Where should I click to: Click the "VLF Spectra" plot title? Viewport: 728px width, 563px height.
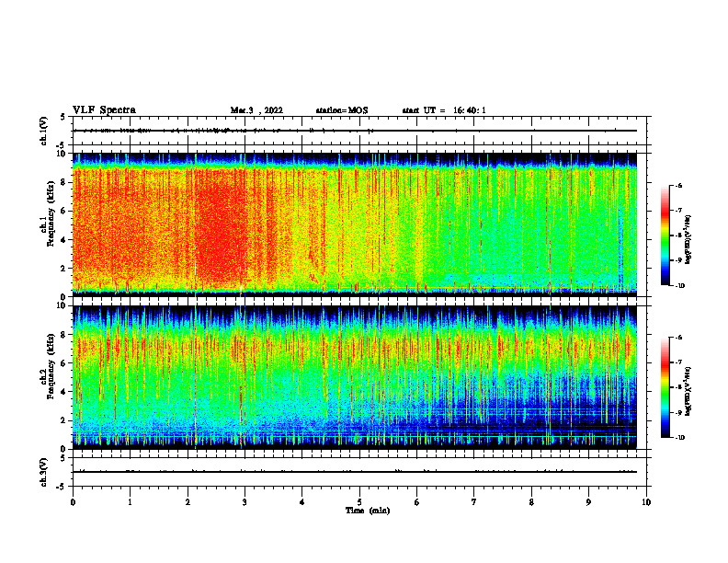[104, 110]
